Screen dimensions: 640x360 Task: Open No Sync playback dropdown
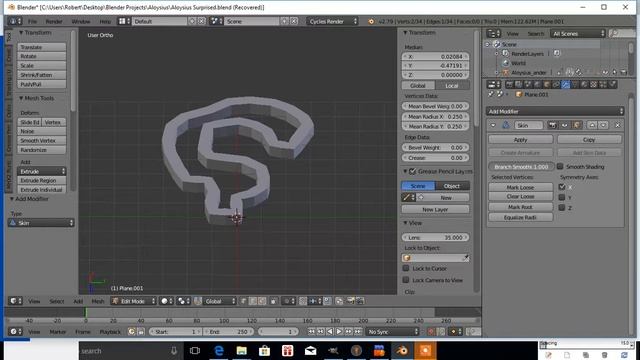[393, 332]
